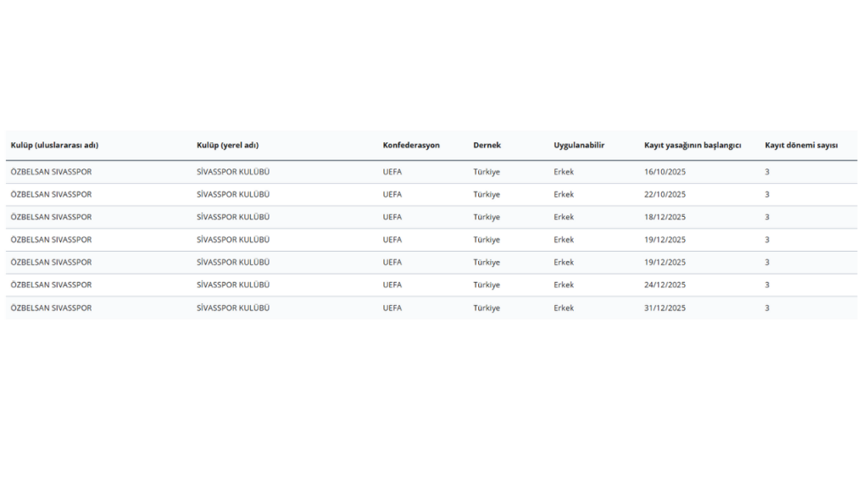
Task: Click the period count 3 in 16/10/2025 row
Action: (x=767, y=172)
